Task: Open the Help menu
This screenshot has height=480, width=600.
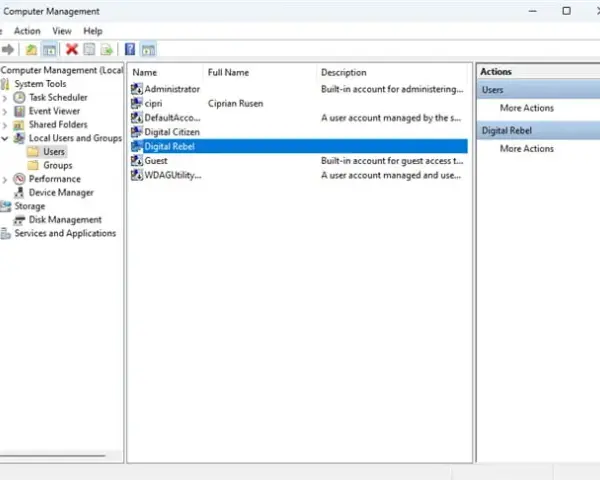Action: pos(93,31)
